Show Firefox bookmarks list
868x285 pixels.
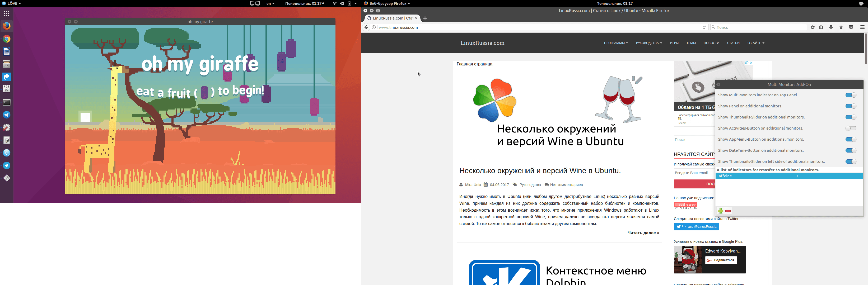[x=821, y=27]
